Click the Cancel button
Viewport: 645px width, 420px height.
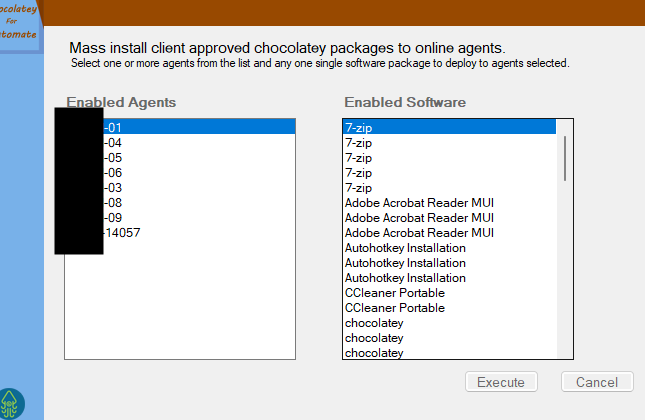click(597, 382)
